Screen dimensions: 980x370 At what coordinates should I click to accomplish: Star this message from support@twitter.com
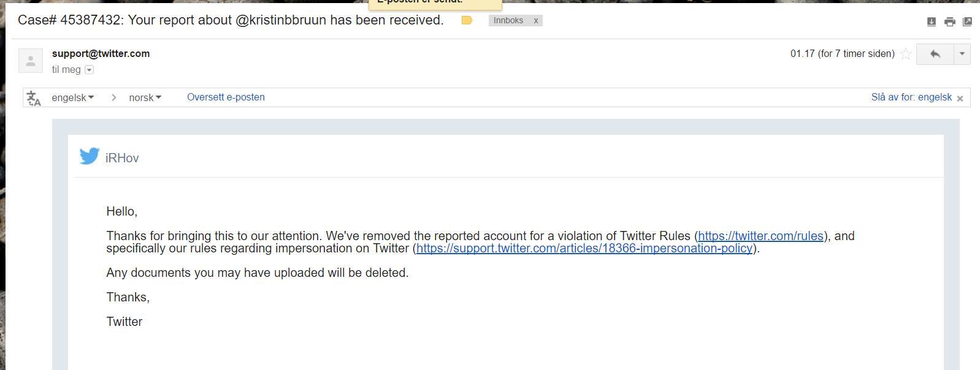(x=905, y=54)
